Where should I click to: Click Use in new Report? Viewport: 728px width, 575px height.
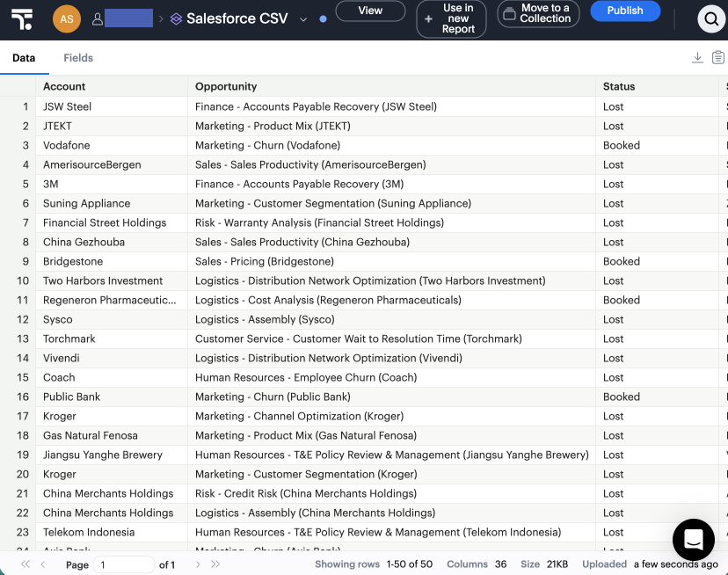[450, 18]
